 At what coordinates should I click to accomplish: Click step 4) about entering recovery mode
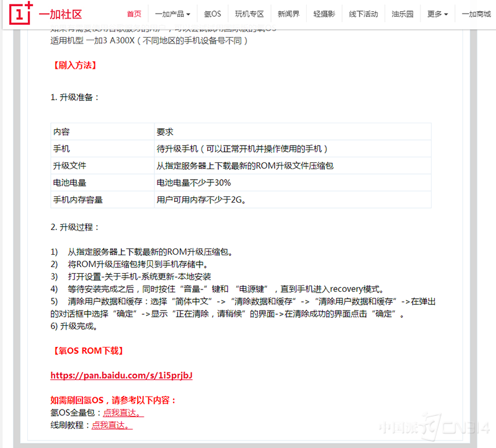tap(218, 289)
